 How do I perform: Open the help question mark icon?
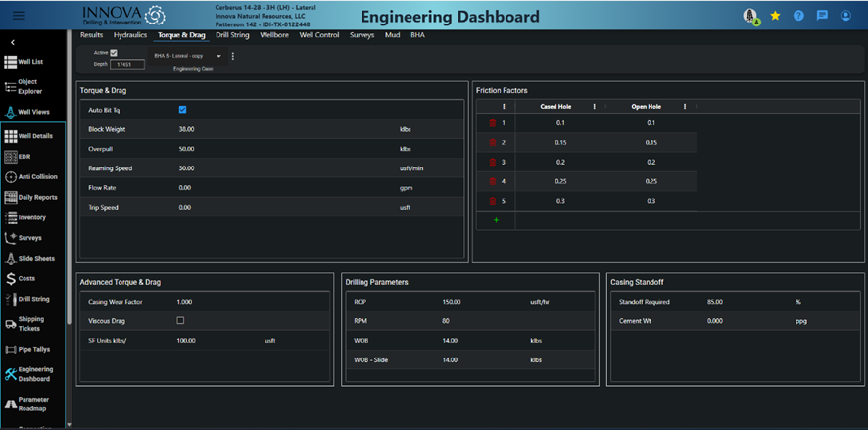(798, 16)
